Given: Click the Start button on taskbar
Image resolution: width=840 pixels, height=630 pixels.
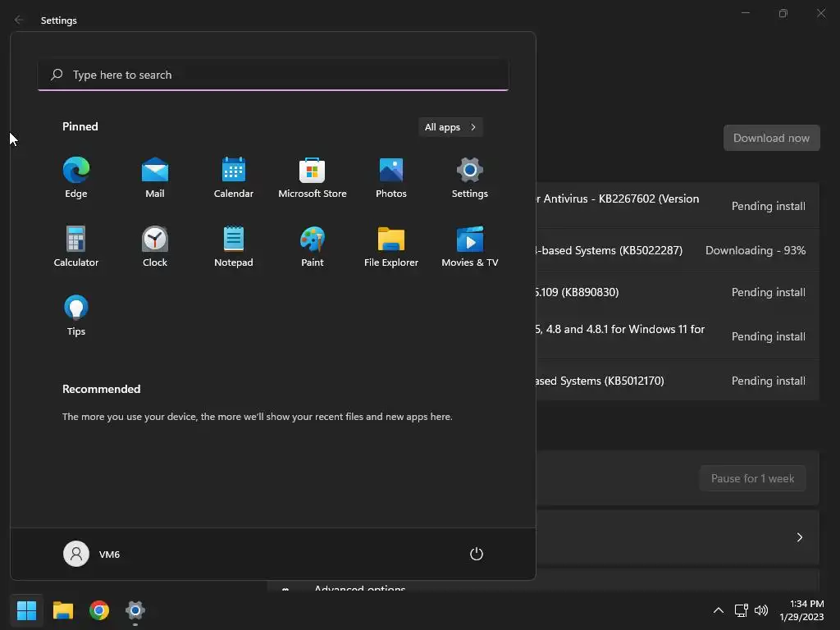Looking at the screenshot, I should [x=26, y=610].
